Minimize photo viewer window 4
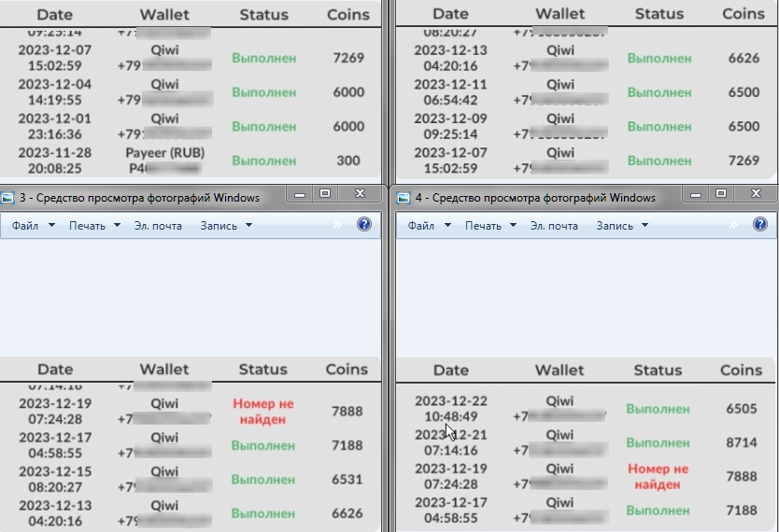The height and width of the screenshot is (532, 779). [x=695, y=194]
